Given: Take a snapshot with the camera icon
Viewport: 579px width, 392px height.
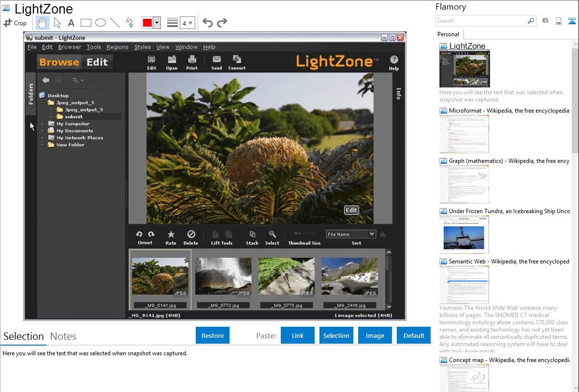Looking at the screenshot, I should point(545,21).
